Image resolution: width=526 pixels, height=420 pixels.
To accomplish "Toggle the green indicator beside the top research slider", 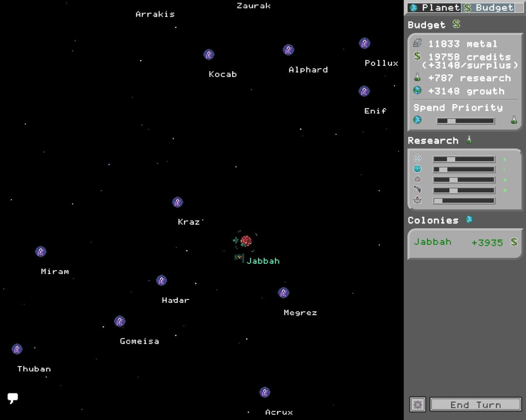I will point(505,158).
